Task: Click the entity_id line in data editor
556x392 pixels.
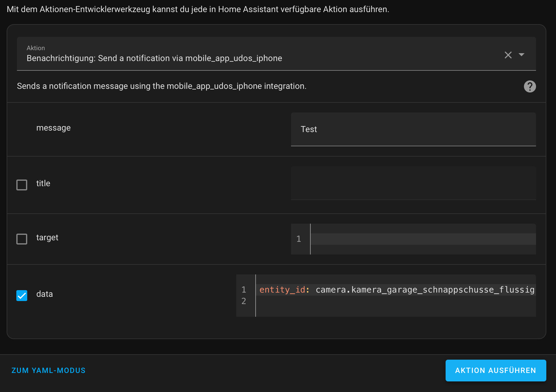Action: [397, 290]
